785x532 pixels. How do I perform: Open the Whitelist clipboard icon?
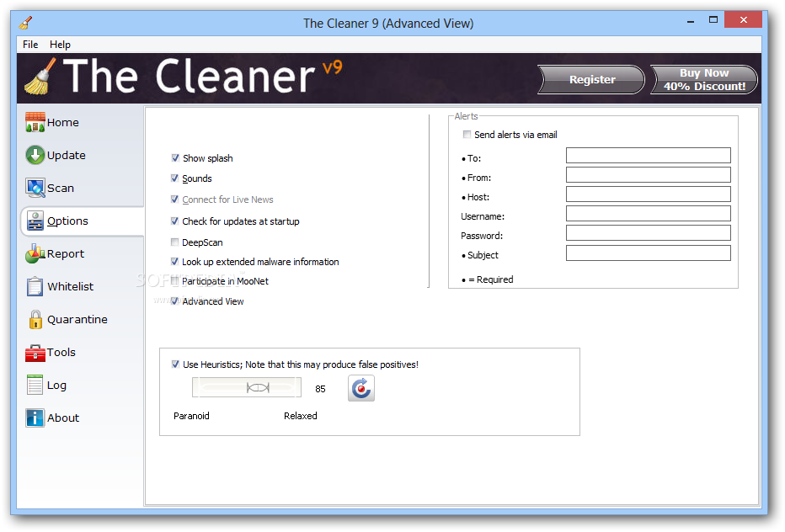[35, 287]
